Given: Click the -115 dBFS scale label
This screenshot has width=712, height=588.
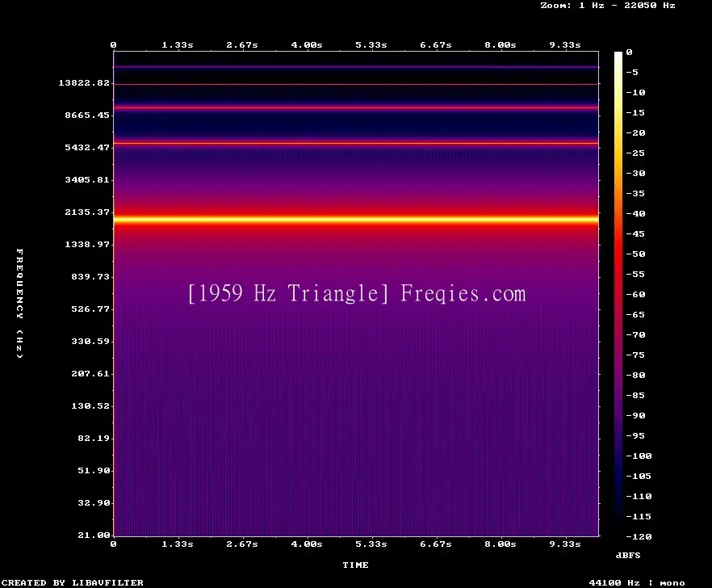Looking at the screenshot, I should tap(639, 516).
